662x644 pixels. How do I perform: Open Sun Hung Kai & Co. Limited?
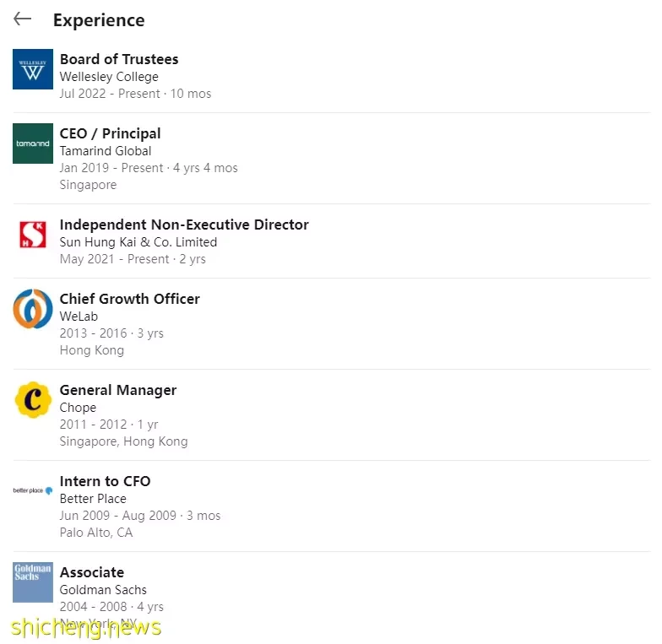coord(138,242)
